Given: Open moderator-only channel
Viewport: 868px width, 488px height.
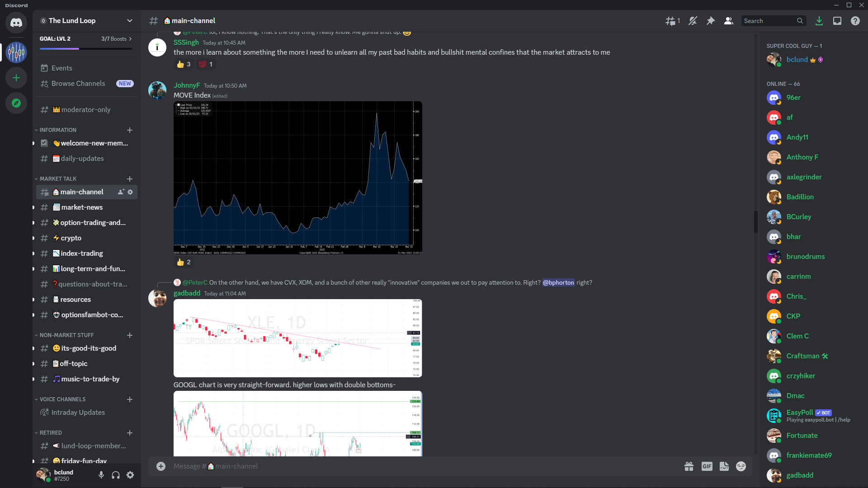Looking at the screenshot, I should pyautogui.click(x=87, y=110).
